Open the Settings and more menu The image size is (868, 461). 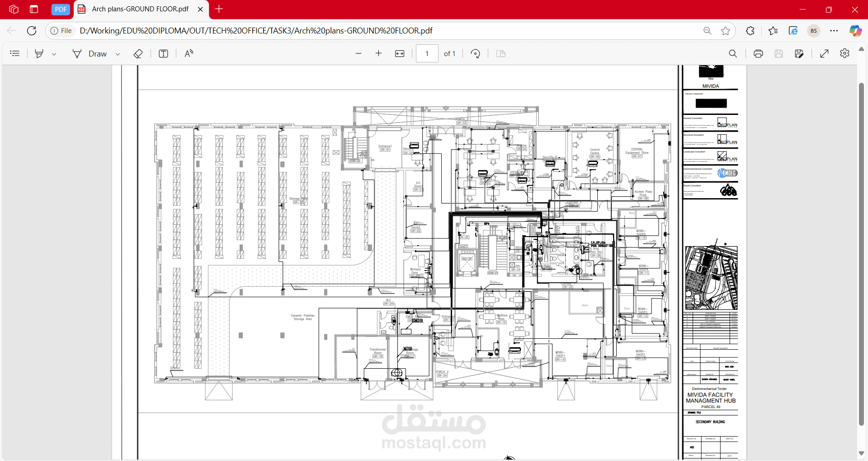coord(834,31)
